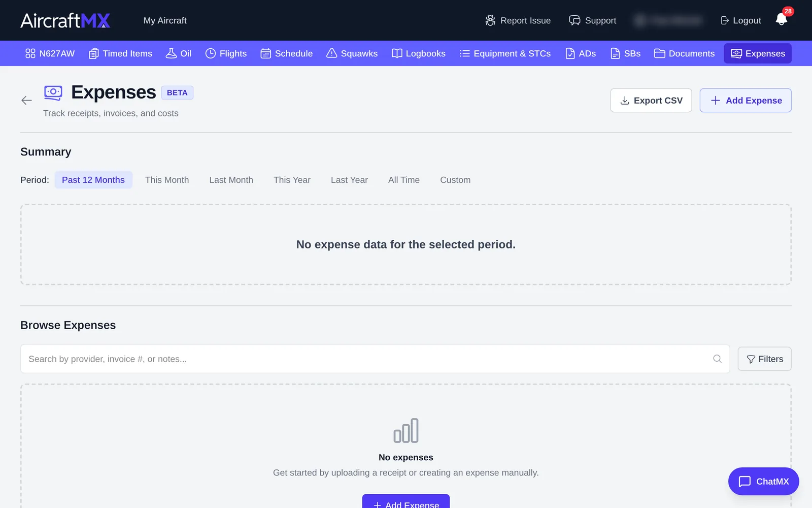Viewport: 812px width, 508px height.
Task: Open the Schedule tab
Action: pyautogui.click(x=286, y=53)
